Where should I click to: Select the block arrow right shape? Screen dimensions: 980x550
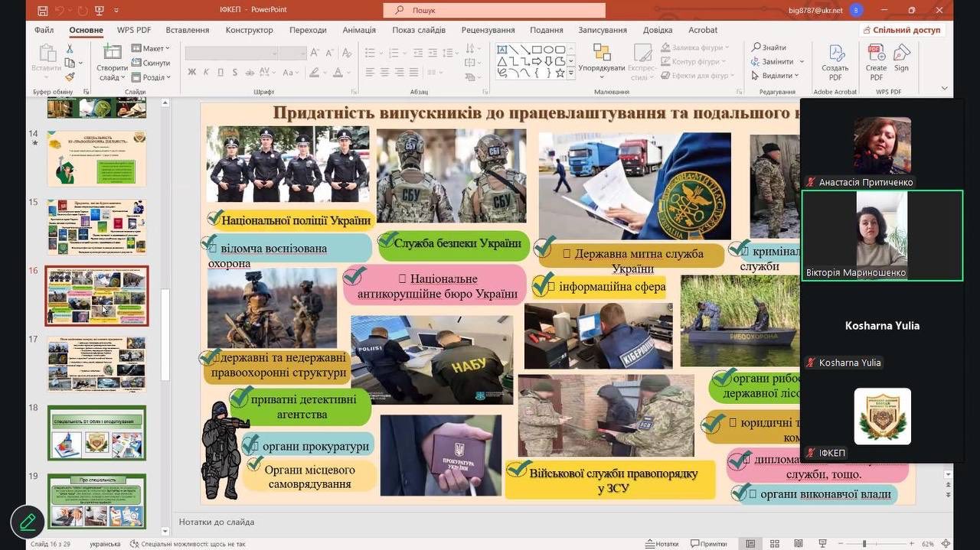click(x=537, y=61)
